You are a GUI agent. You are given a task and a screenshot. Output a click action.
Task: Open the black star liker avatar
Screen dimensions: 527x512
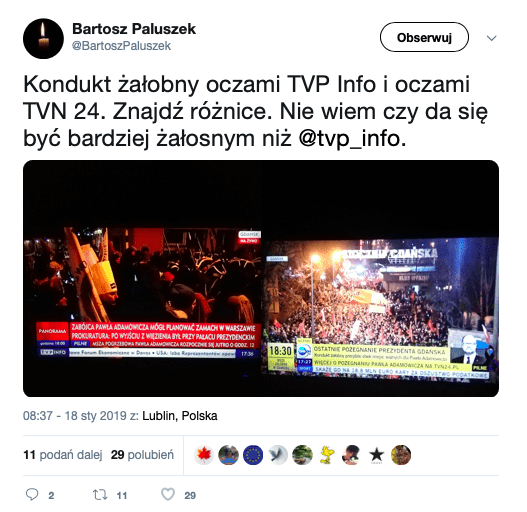(376, 455)
